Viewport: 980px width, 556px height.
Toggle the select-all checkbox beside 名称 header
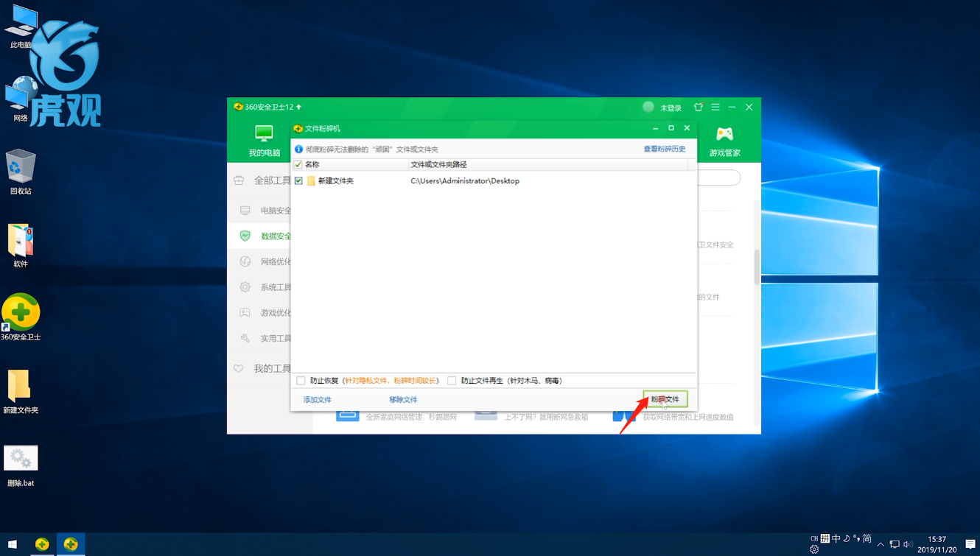[x=298, y=164]
